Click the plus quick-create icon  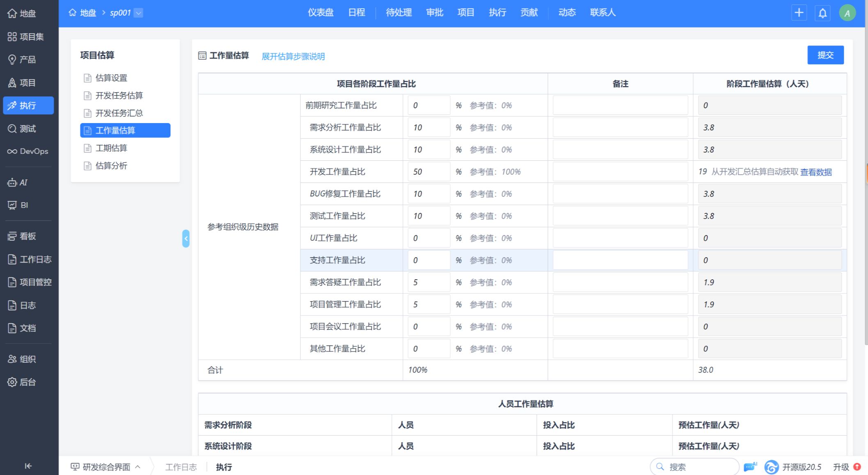click(x=799, y=13)
